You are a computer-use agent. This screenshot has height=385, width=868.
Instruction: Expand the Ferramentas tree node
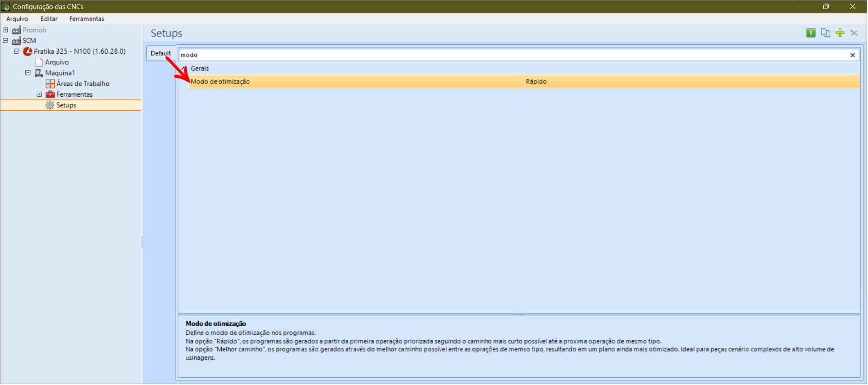coord(39,94)
